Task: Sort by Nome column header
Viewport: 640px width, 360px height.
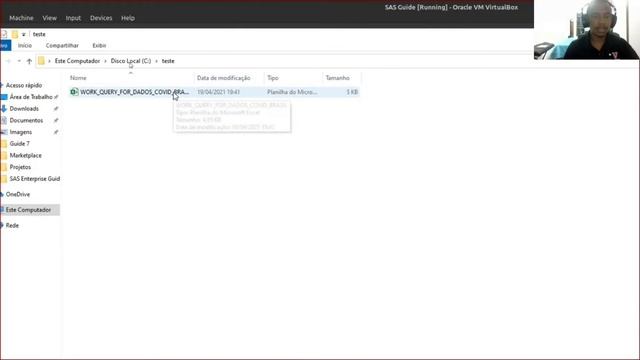Action: [x=78, y=78]
